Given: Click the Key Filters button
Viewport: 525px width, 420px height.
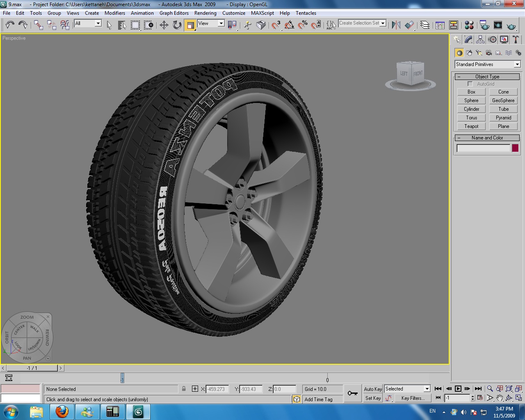Looking at the screenshot, I should pyautogui.click(x=413, y=398).
